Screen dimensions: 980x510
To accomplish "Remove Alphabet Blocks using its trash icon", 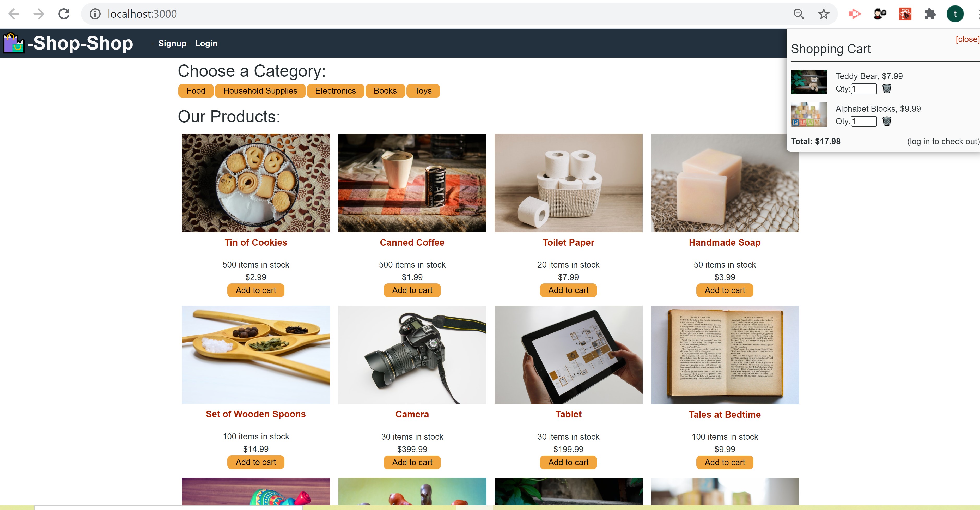I will pyautogui.click(x=887, y=122).
